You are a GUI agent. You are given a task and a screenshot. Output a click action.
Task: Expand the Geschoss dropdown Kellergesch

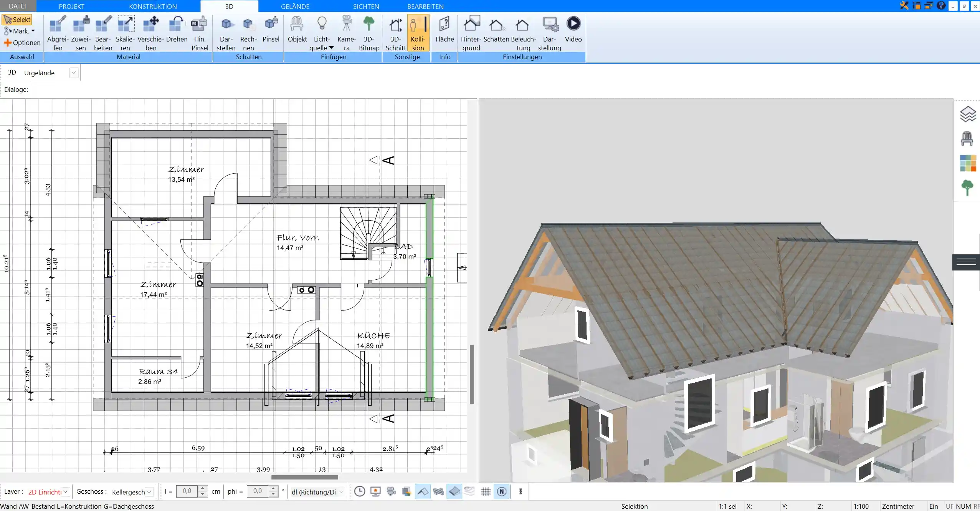(x=149, y=492)
